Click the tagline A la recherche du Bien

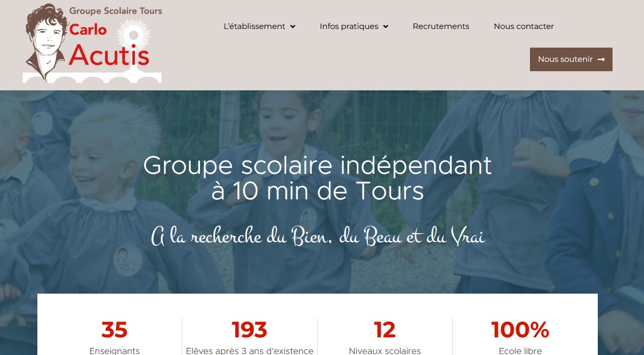pyautogui.click(x=318, y=237)
